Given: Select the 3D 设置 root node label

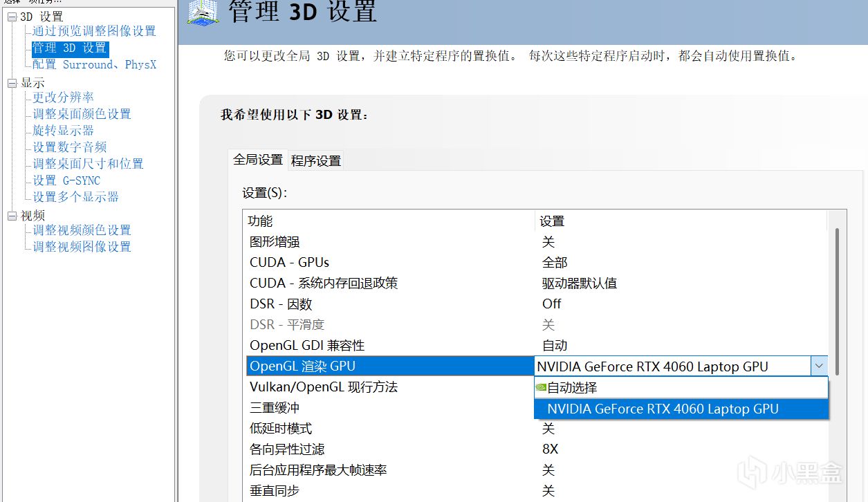Looking at the screenshot, I should pos(41,16).
